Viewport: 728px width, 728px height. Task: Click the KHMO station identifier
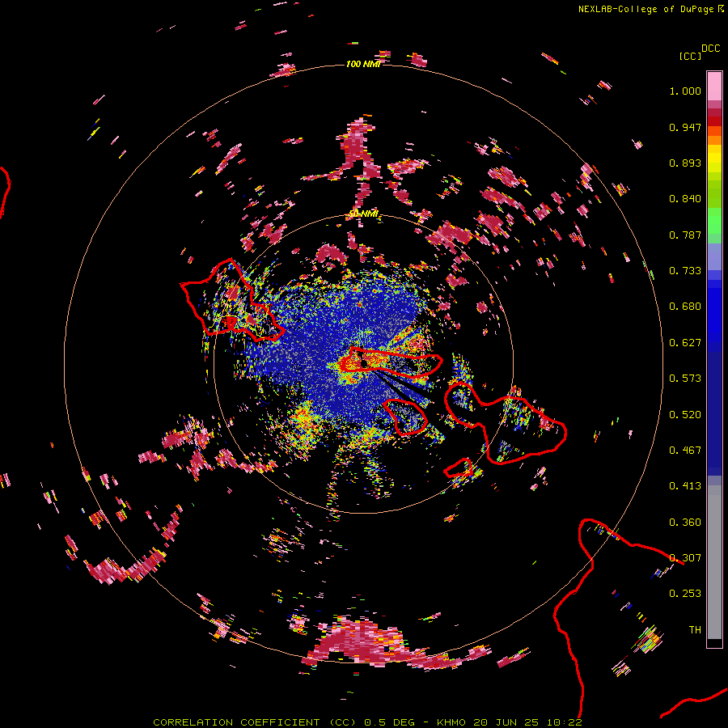451,722
